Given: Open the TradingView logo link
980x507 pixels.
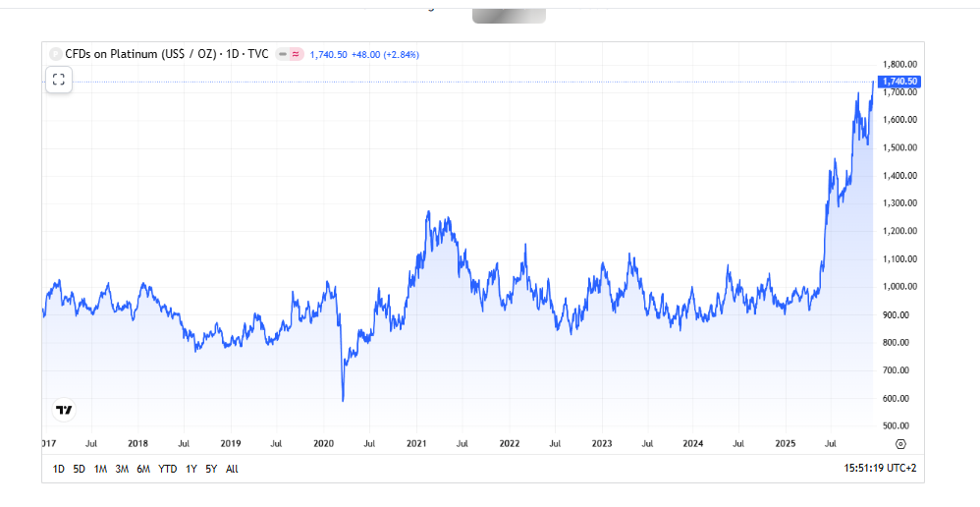Looking at the screenshot, I should point(65,410).
